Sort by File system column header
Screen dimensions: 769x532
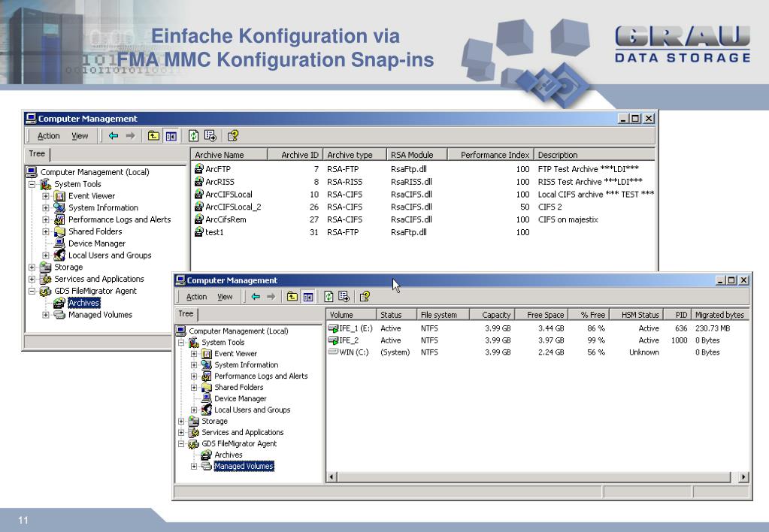coord(443,315)
